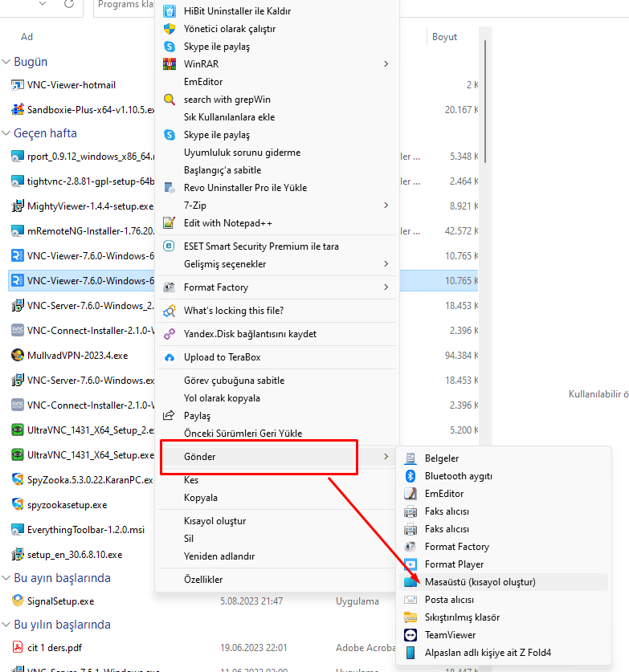
Task: Click the HiBit Uninstaller trash icon
Action: click(x=170, y=11)
